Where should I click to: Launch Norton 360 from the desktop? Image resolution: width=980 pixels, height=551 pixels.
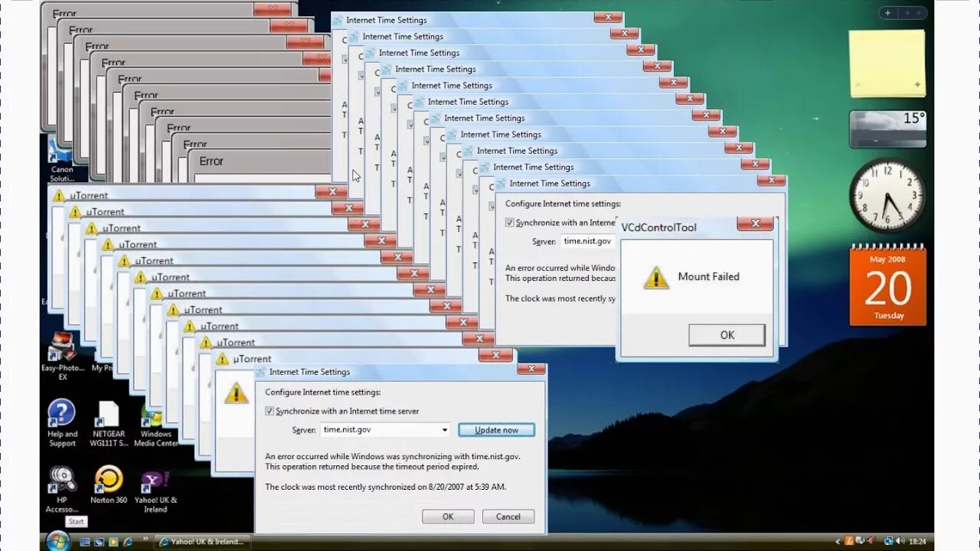click(x=109, y=484)
